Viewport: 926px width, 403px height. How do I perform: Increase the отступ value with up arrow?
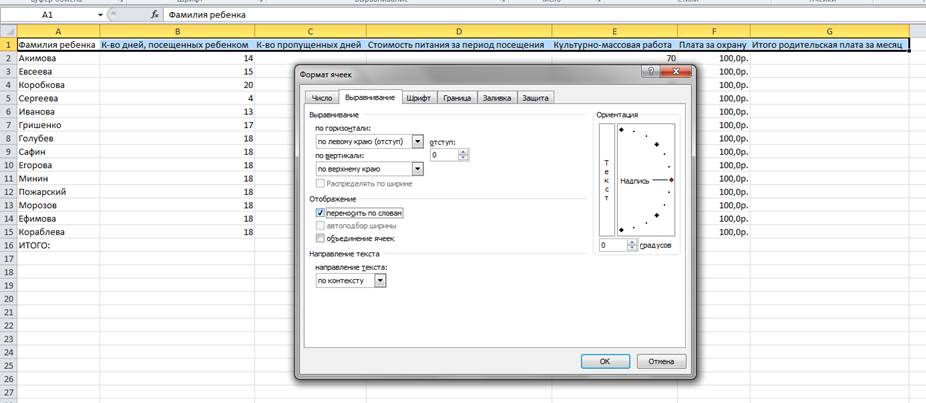pyautogui.click(x=464, y=152)
